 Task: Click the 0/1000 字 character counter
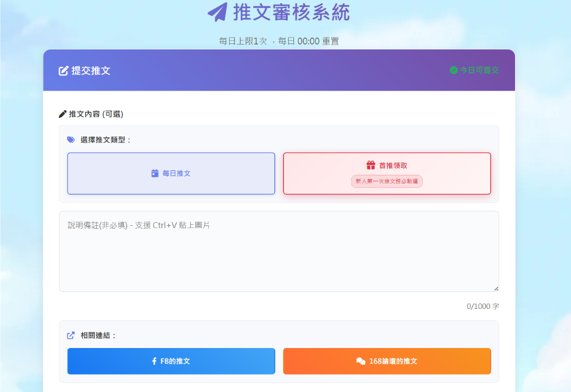pos(482,306)
